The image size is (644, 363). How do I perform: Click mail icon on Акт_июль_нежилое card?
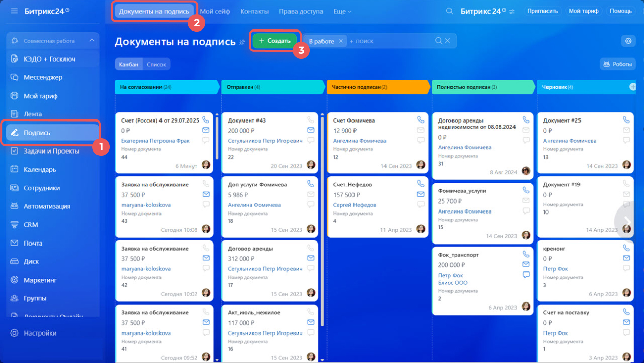pos(311,322)
